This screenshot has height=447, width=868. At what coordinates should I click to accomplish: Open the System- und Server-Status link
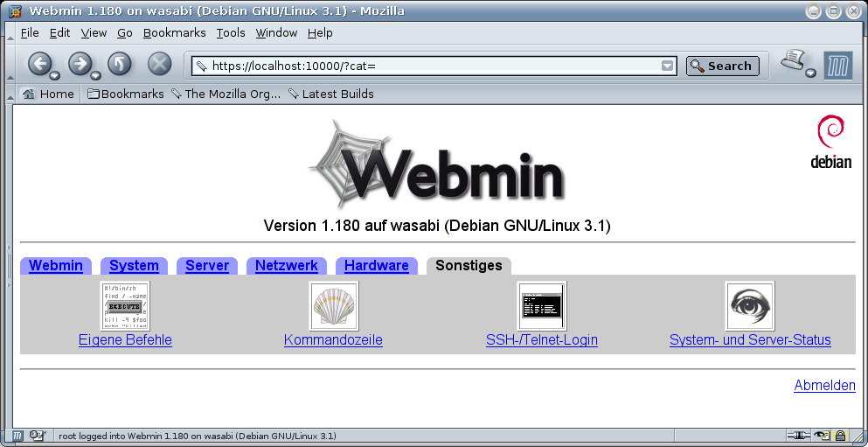point(750,339)
